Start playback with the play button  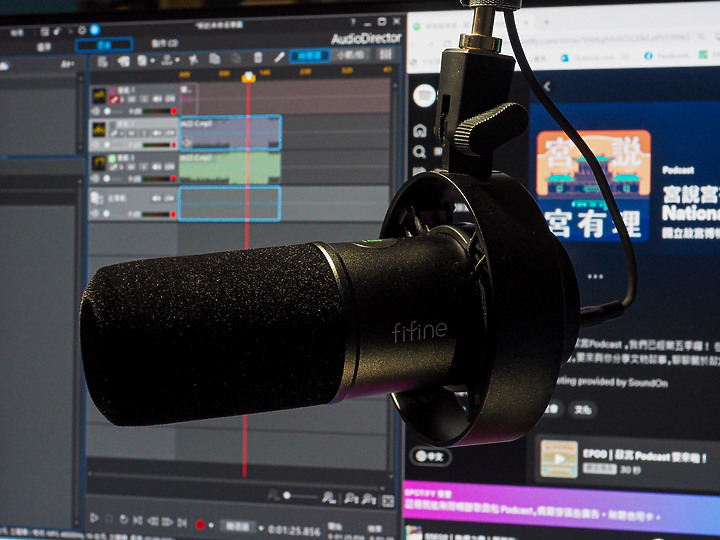coord(94,518)
